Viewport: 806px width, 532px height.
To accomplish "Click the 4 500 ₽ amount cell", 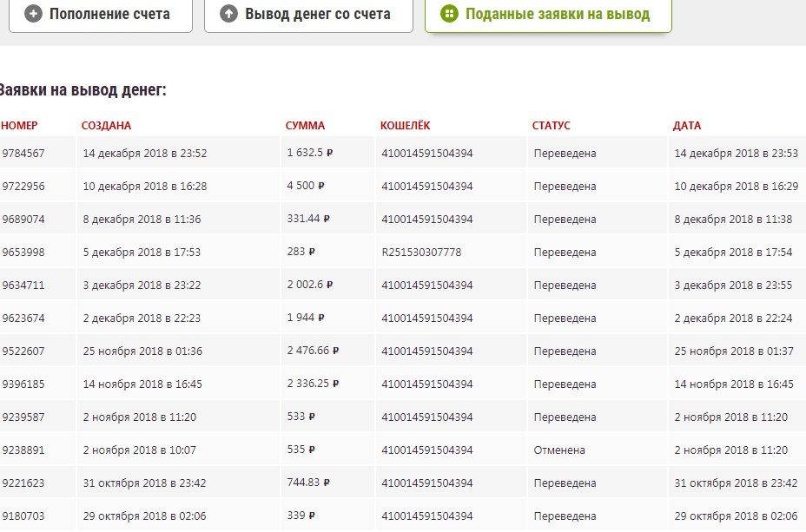I will pos(306,187).
